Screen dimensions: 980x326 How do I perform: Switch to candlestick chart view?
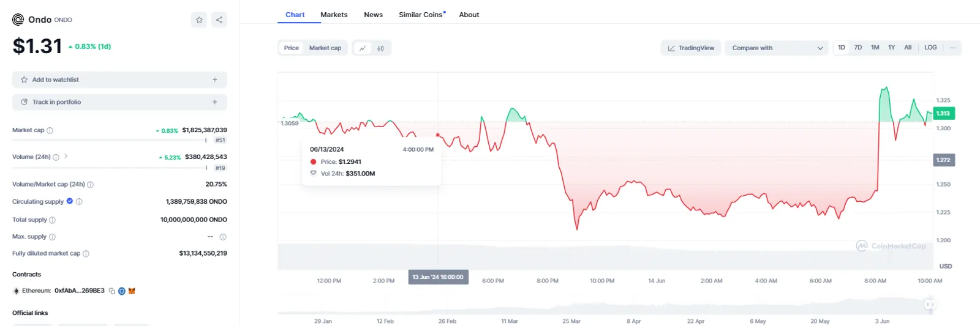(380, 48)
